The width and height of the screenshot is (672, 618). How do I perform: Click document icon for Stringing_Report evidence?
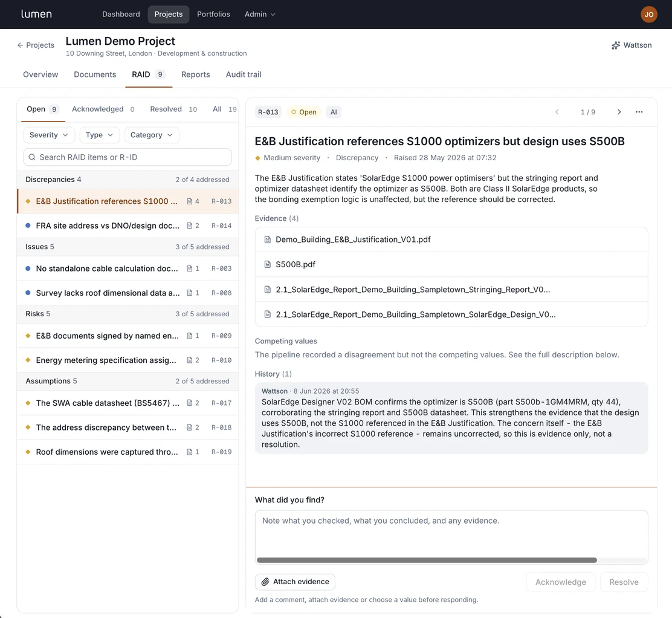tap(268, 290)
